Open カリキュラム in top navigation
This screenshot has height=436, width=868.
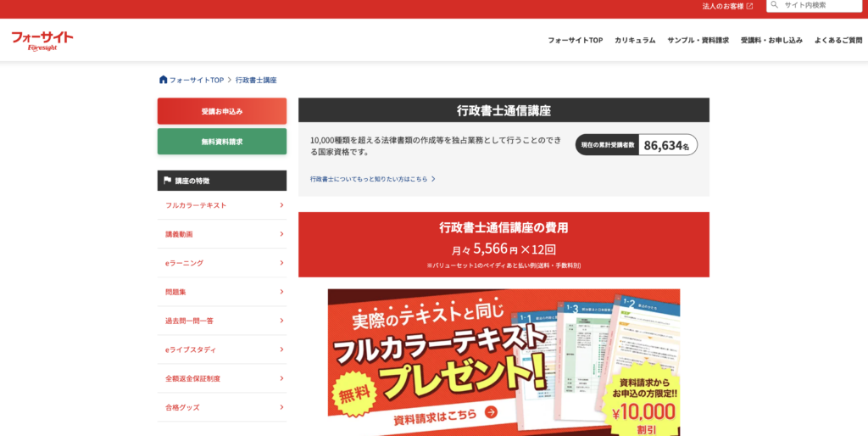point(634,40)
